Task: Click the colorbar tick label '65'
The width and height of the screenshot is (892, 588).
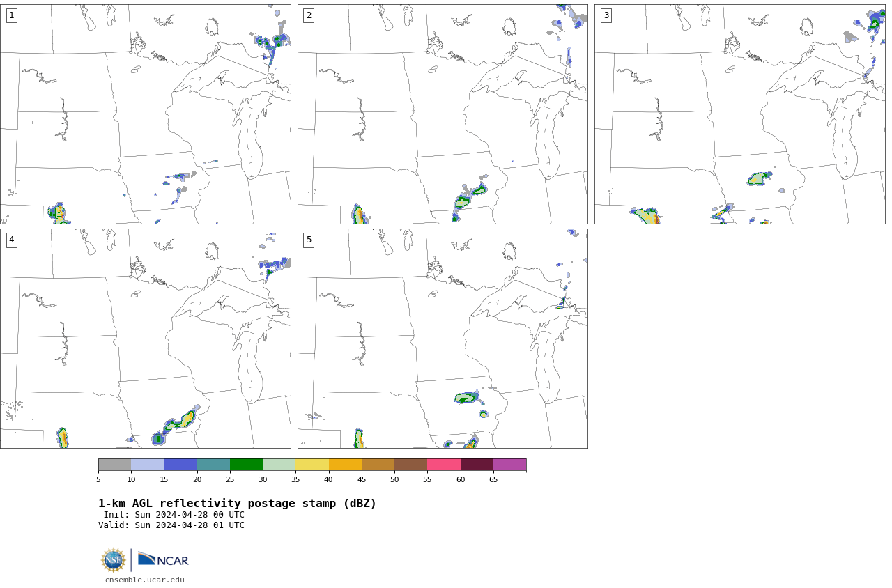Action: click(493, 479)
